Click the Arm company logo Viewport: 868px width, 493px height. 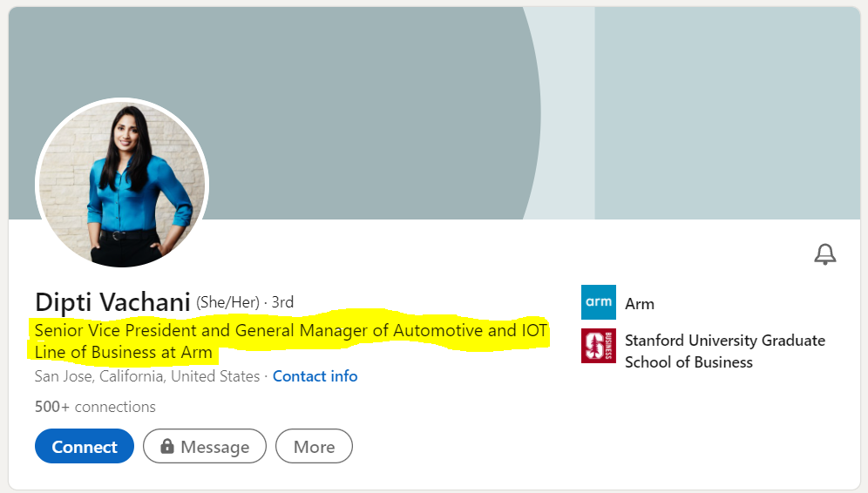point(598,302)
